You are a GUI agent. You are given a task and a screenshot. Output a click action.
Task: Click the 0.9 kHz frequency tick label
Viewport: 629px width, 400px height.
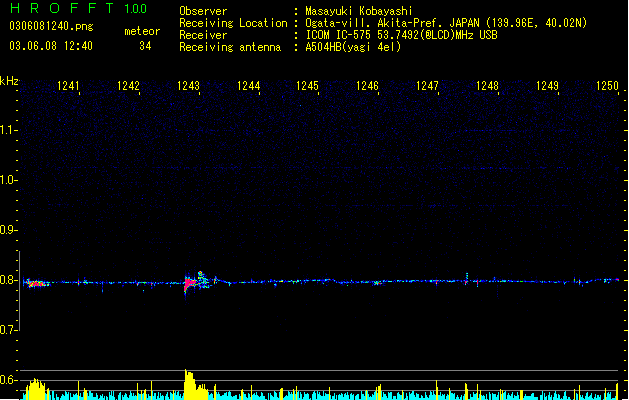8,230
